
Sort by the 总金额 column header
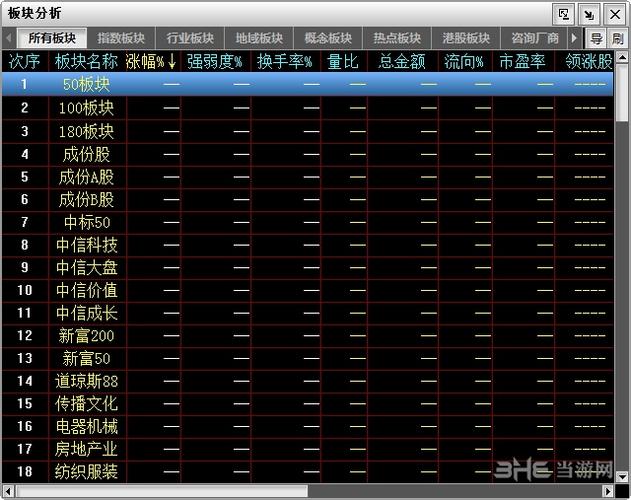tap(402, 61)
